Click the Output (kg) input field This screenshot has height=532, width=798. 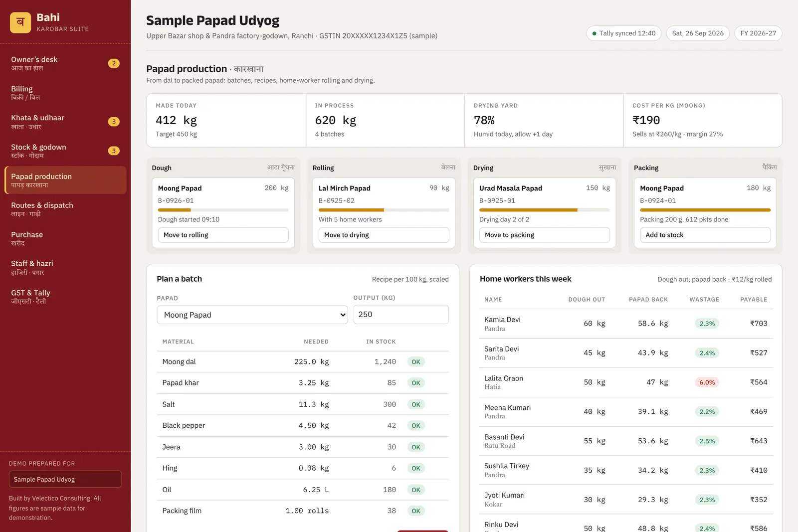coord(401,315)
